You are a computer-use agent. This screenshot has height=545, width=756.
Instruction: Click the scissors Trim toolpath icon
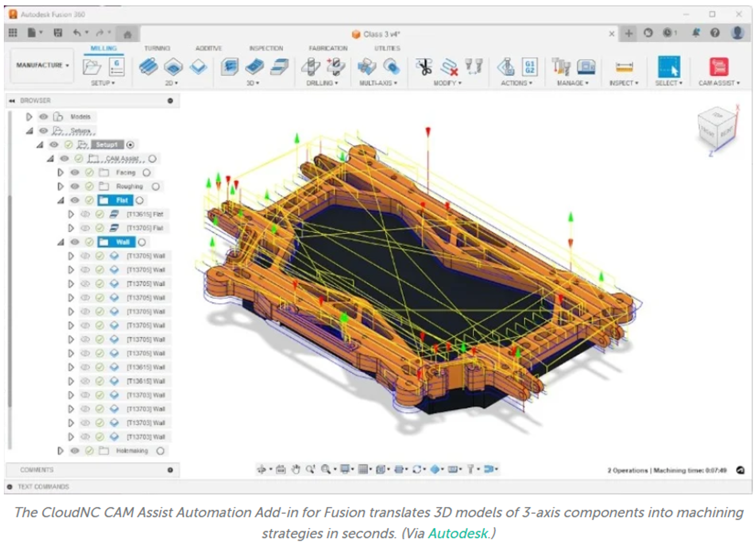click(x=424, y=66)
